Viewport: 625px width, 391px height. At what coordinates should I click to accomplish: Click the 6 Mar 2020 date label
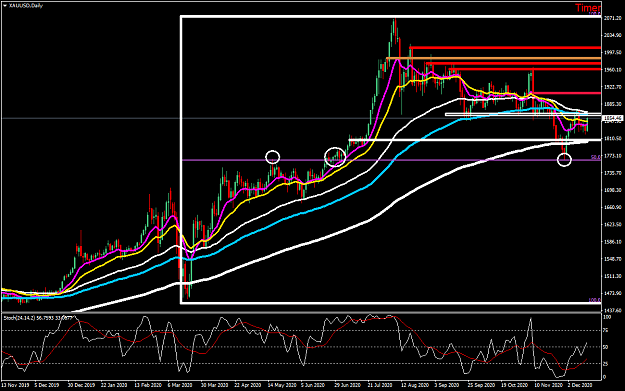180,385
